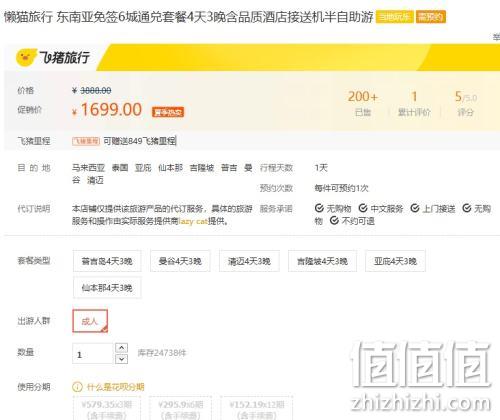Click the 每件可预约1次 text
The width and height of the screenshot is (500, 420).
pyautogui.click(x=341, y=188)
